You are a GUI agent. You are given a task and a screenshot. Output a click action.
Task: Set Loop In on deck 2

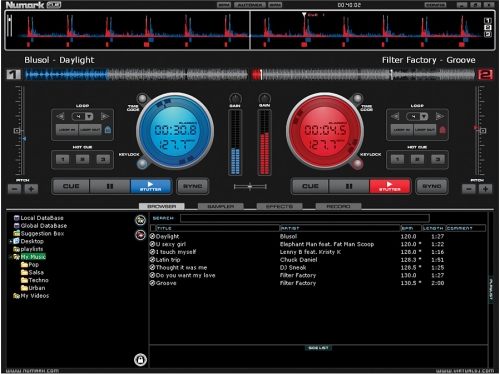402,130
